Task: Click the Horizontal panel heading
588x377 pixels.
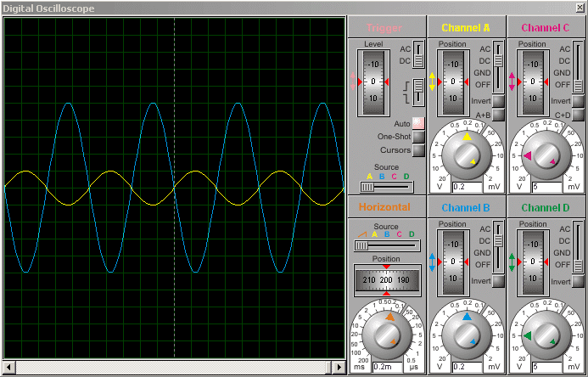Action: point(384,207)
